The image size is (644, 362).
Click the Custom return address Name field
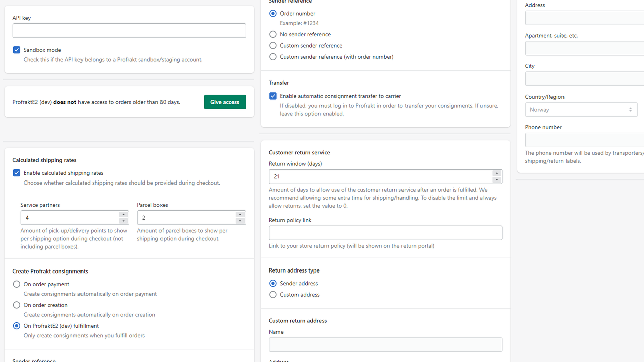coord(385,344)
